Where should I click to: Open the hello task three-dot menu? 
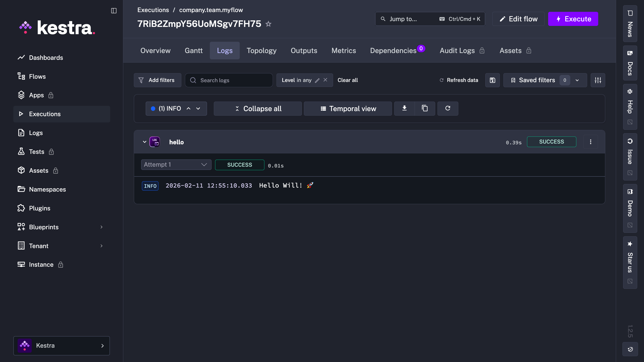pyautogui.click(x=590, y=142)
